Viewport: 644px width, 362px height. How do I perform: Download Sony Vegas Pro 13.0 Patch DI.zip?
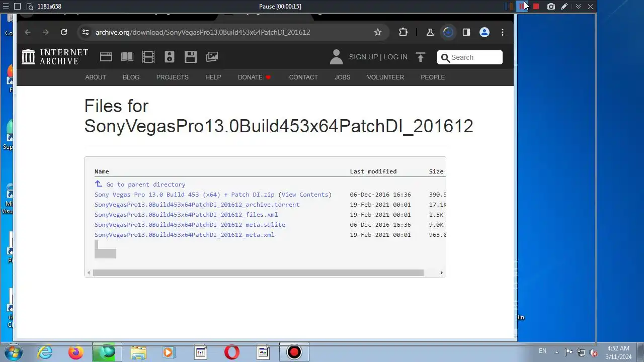pos(185,195)
